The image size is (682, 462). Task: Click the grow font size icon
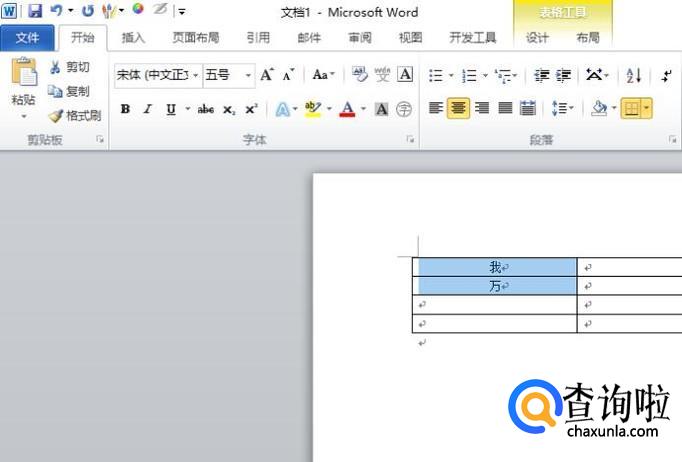267,75
